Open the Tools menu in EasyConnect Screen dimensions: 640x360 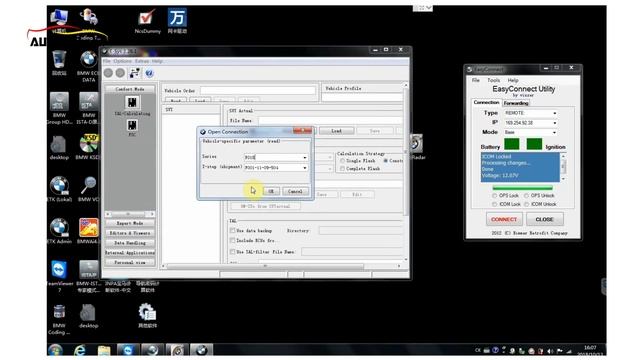493,80
